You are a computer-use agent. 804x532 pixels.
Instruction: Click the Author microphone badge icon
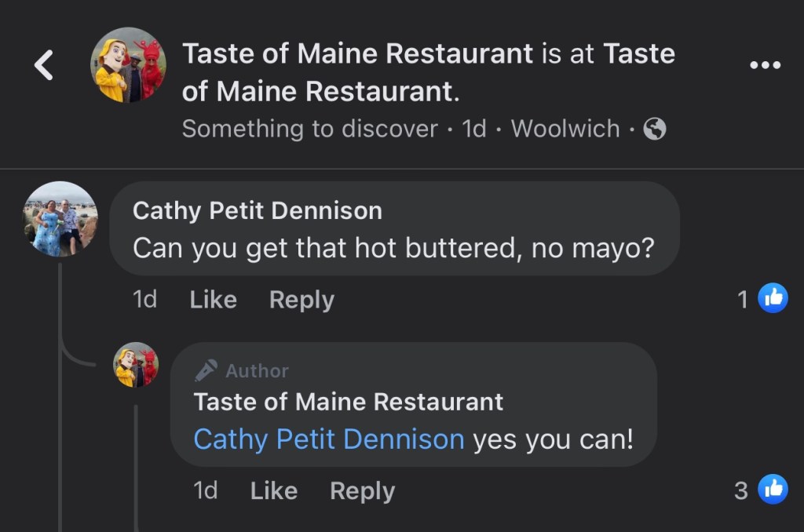coord(206,370)
